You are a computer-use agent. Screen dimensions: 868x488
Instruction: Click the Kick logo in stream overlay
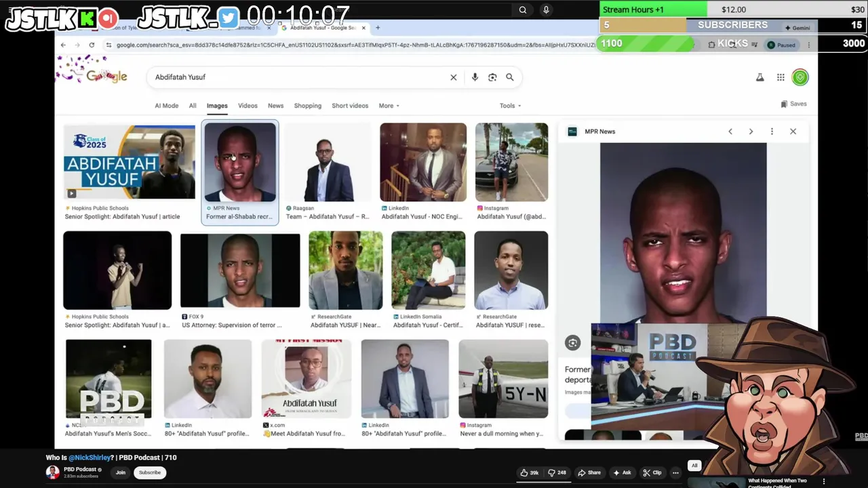tap(87, 19)
